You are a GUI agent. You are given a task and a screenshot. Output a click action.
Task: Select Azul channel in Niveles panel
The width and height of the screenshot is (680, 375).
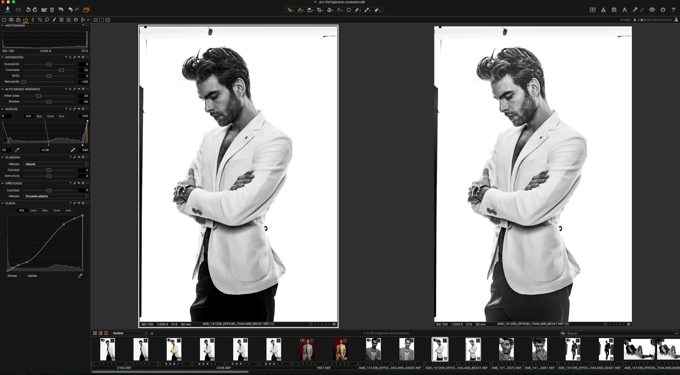(61, 116)
